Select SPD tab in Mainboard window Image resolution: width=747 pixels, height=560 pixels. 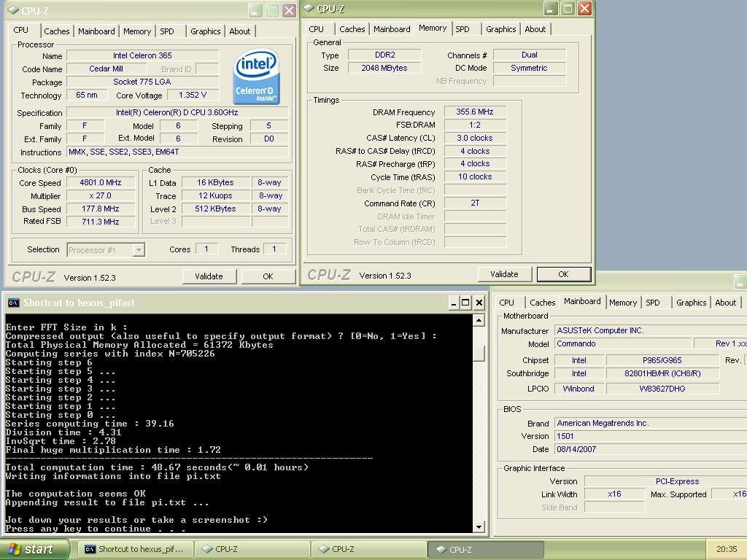[653, 303]
